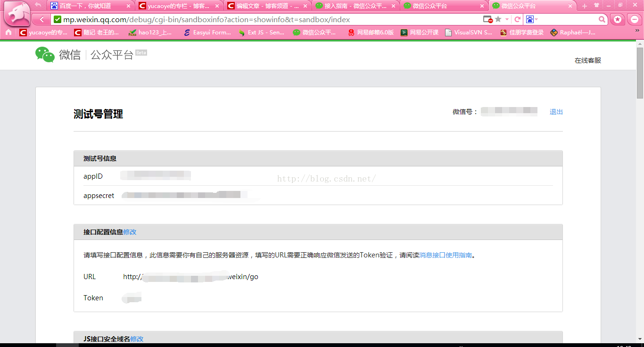The width and height of the screenshot is (644, 347).
Task: Open the VisualSVN S... bookmark
Action: point(469,33)
